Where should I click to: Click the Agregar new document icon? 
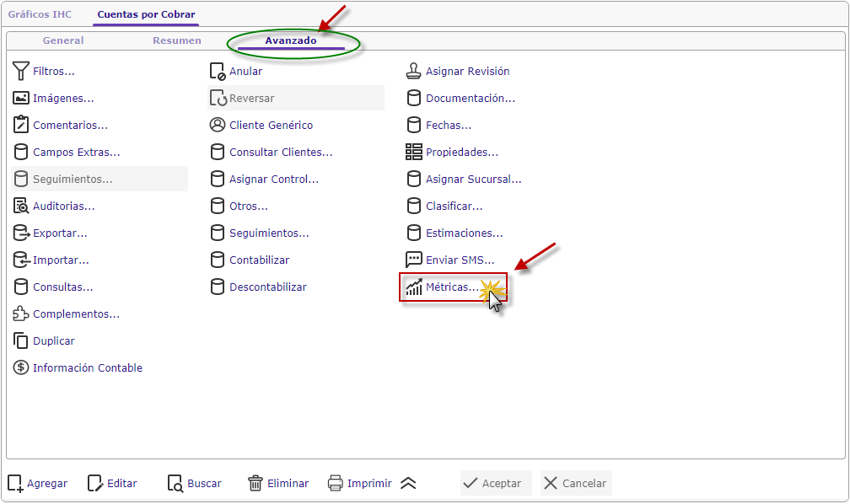15,484
